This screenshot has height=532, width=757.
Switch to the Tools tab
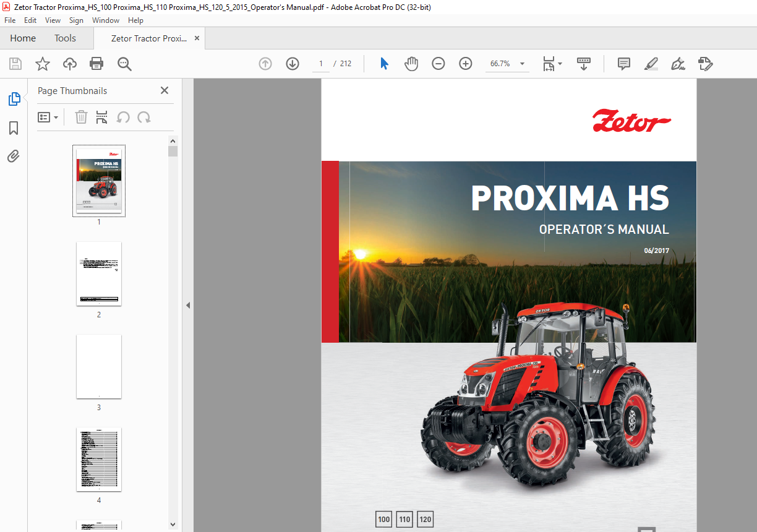tap(65, 38)
